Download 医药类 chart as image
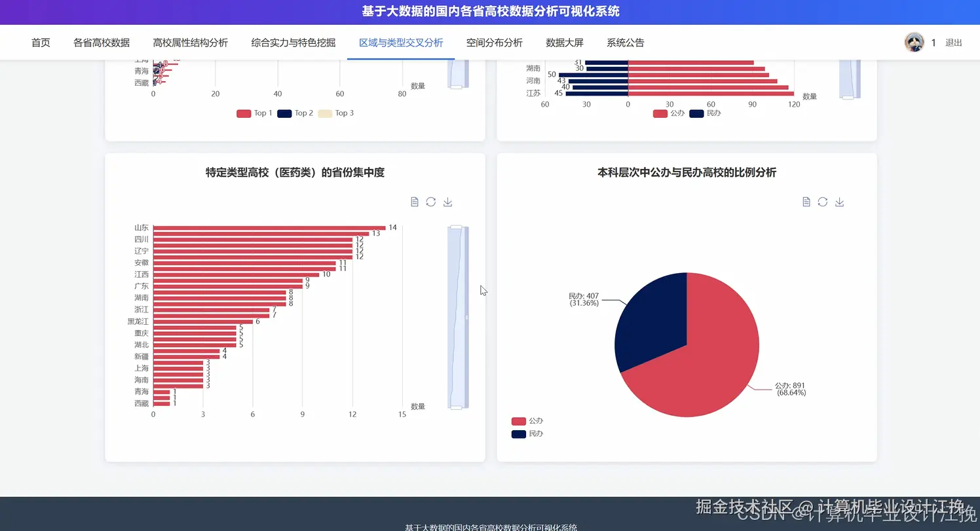The image size is (980, 531). pos(448,202)
